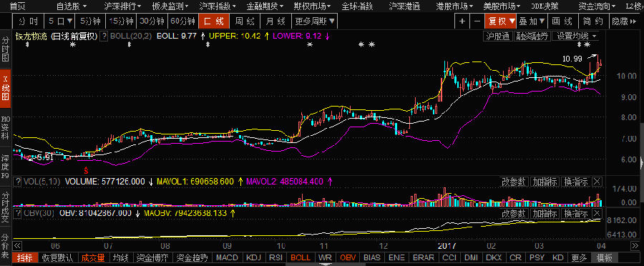
Task: Toggle the BOLL indicator tab
Action: point(301,258)
